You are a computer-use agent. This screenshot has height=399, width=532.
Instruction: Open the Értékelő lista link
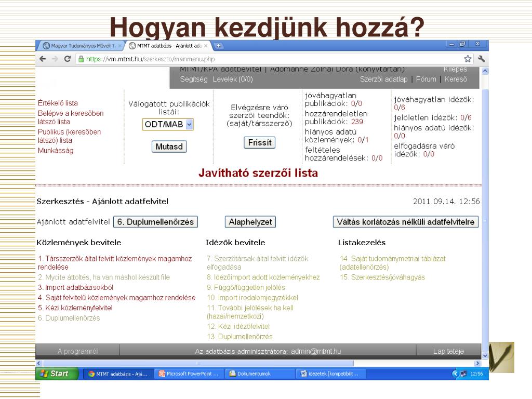[58, 103]
